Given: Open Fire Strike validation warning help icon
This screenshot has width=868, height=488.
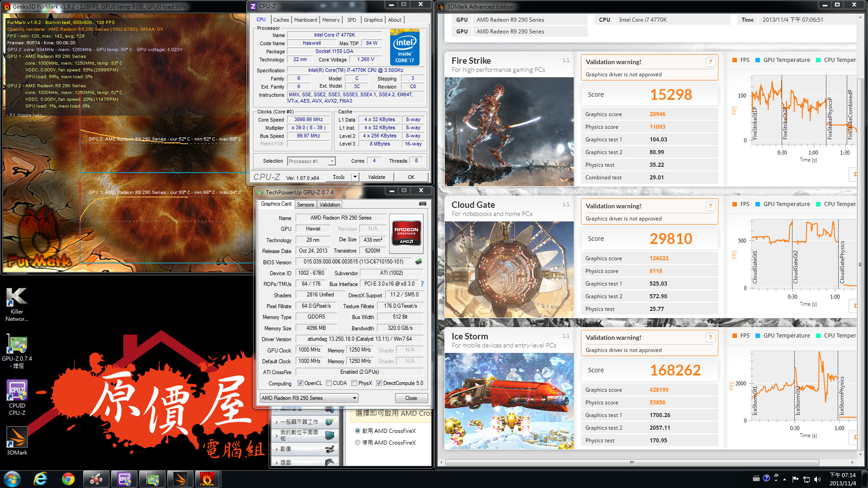Looking at the screenshot, I should point(710,62).
